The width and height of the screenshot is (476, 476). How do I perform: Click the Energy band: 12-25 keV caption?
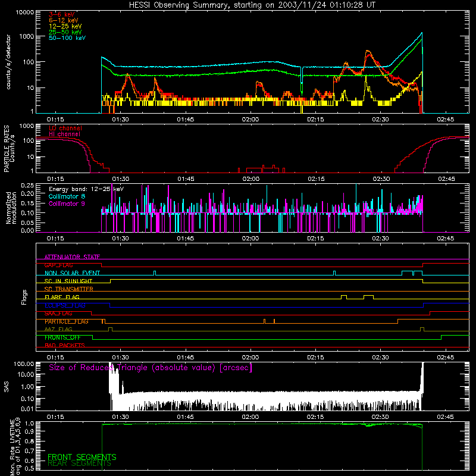[86, 189]
